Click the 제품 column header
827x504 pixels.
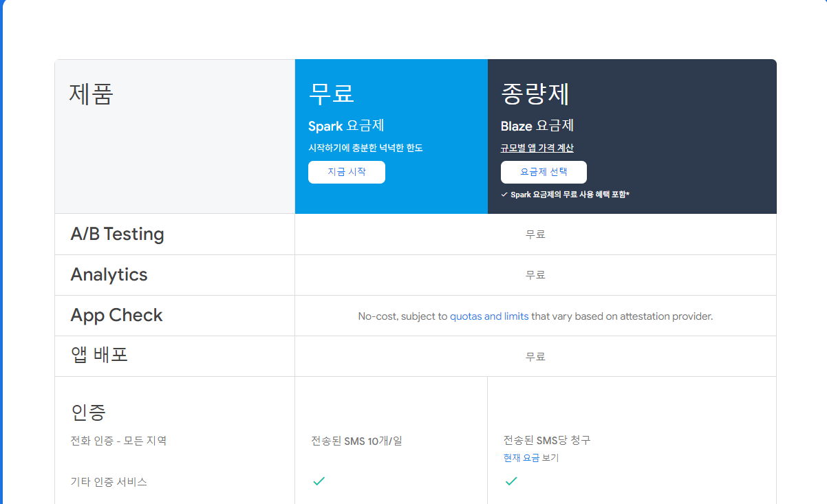(x=91, y=94)
